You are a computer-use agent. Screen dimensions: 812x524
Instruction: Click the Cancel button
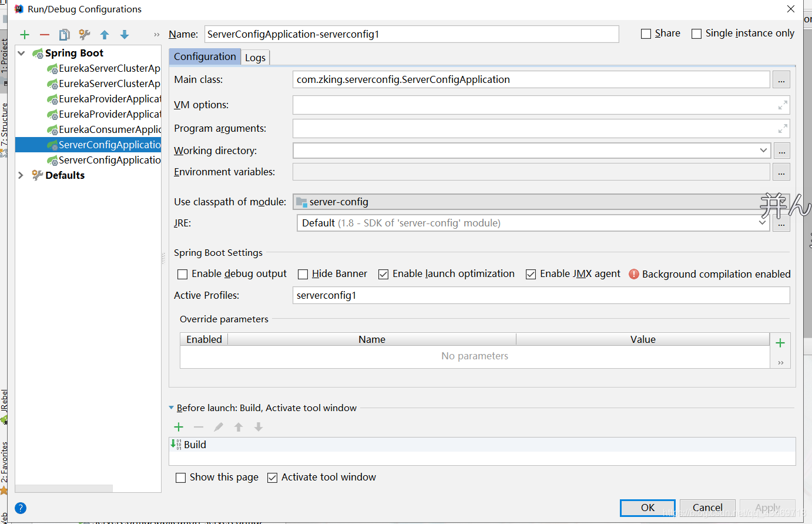(x=707, y=508)
